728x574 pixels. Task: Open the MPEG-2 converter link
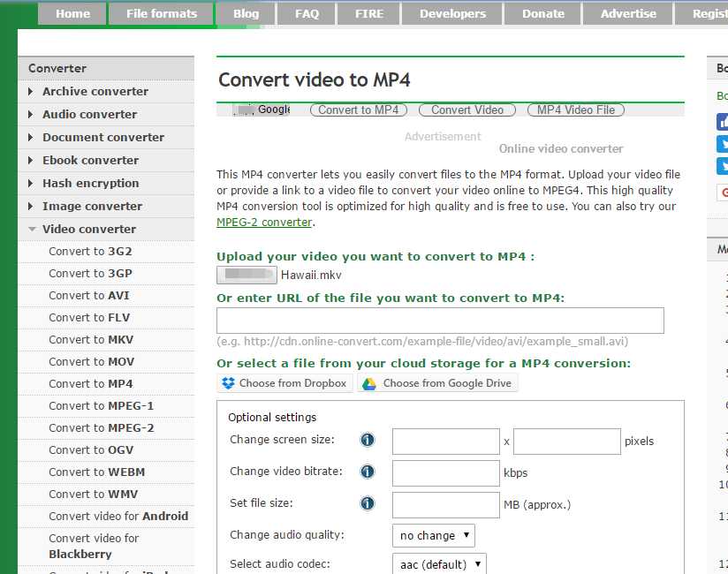tap(264, 222)
